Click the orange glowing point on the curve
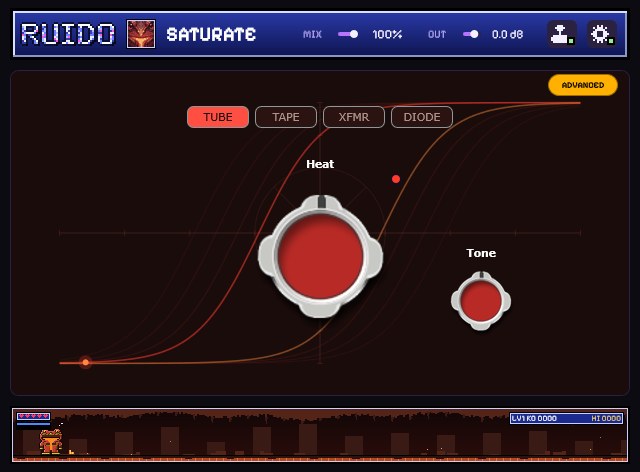 [x=85, y=362]
